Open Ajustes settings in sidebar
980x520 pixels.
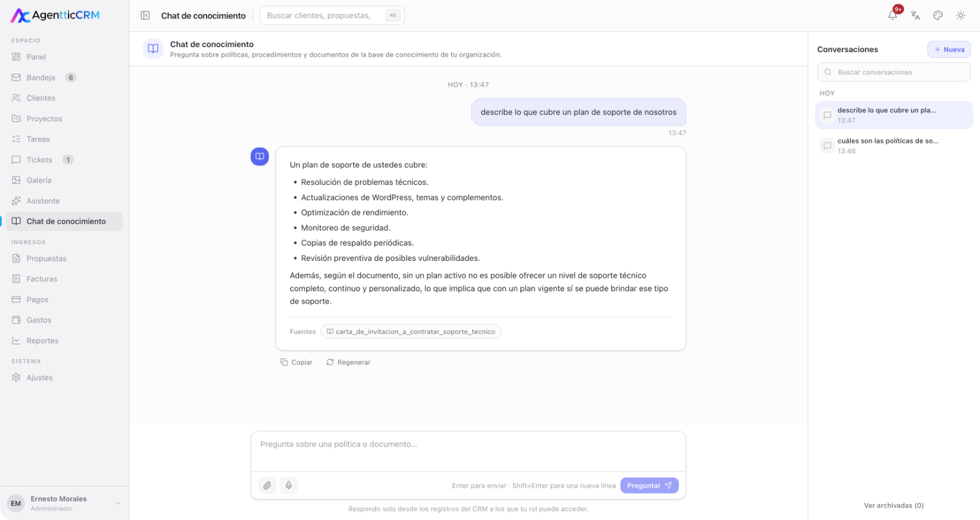64,378
